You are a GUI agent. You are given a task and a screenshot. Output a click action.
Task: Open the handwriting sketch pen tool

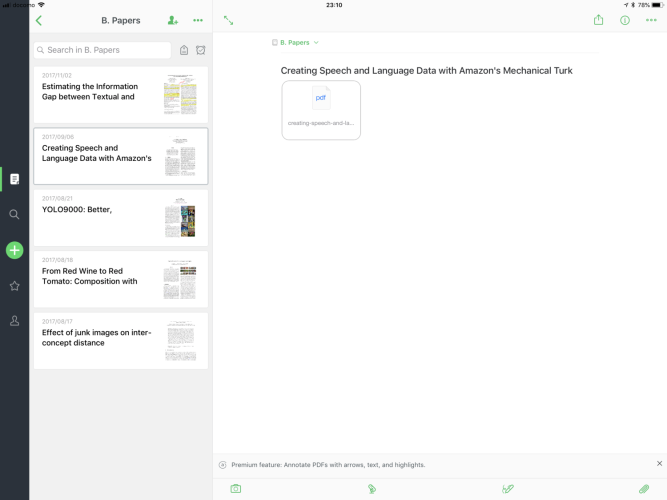click(507, 489)
